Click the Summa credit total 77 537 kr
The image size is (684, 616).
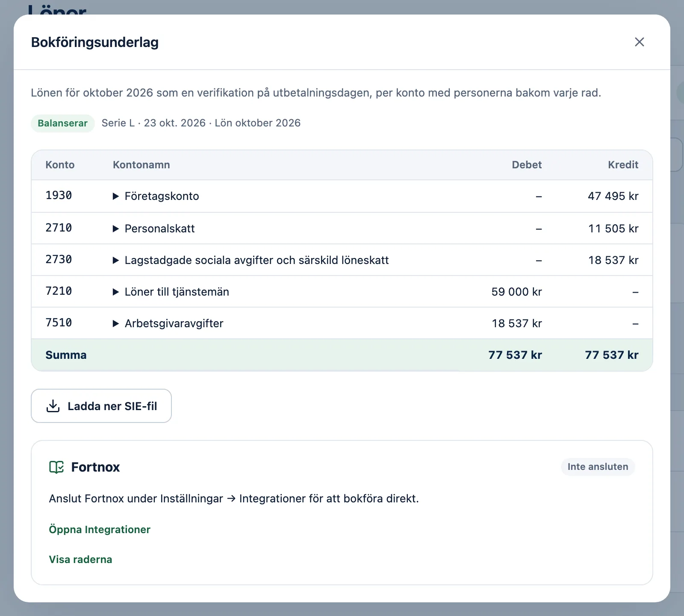coord(612,355)
